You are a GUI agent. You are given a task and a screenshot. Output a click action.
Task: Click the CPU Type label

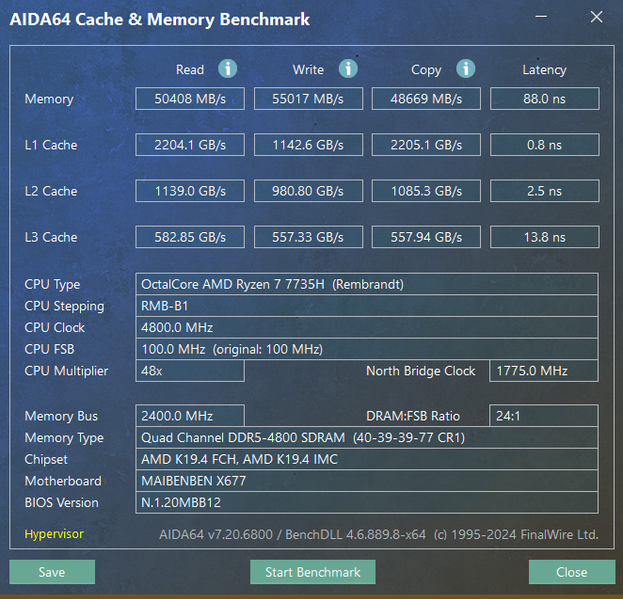pos(52,284)
